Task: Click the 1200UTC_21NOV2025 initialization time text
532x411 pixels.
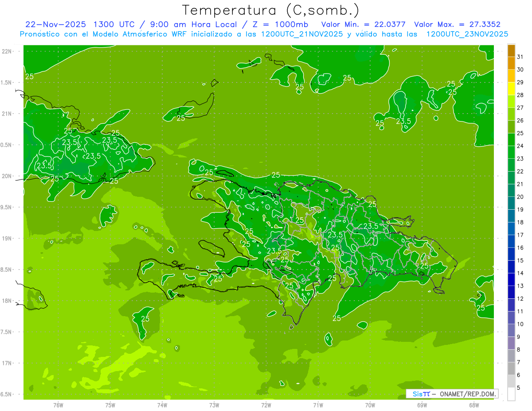Action: (302, 34)
